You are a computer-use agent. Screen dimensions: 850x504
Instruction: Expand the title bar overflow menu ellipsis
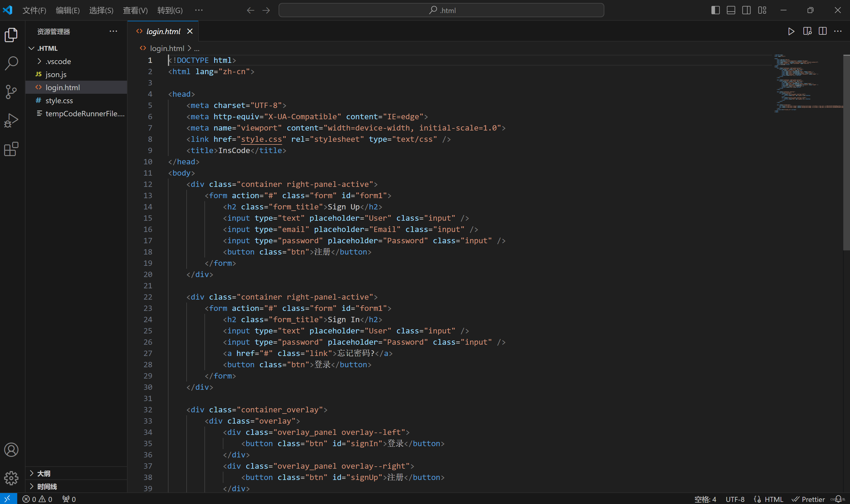pos(199,10)
